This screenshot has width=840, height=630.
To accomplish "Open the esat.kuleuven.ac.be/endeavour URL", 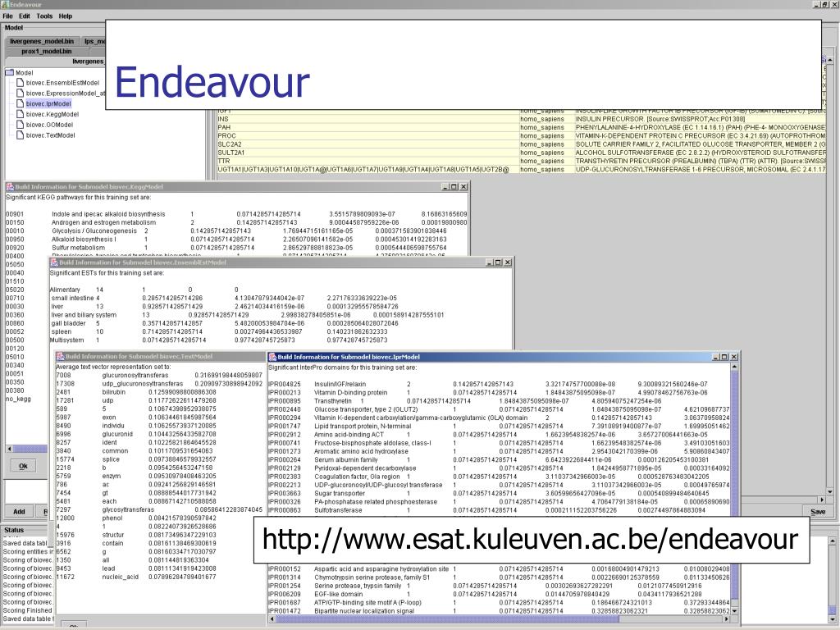I will tap(531, 540).
